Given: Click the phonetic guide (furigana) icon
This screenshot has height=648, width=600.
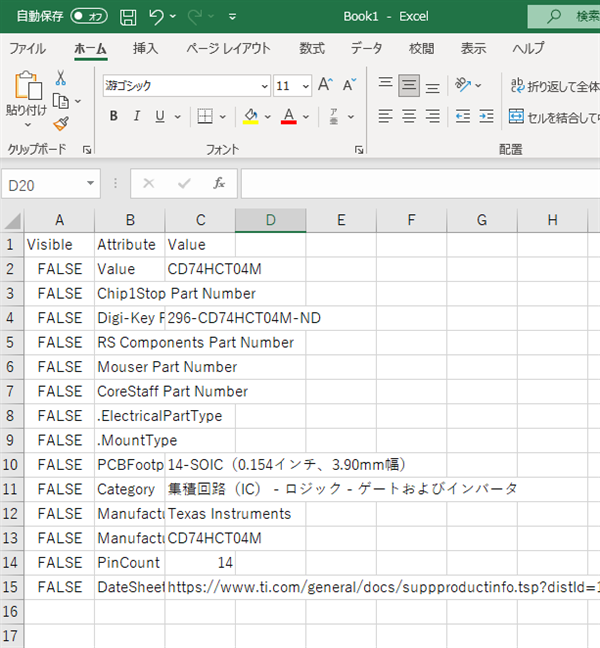Looking at the screenshot, I should [334, 117].
